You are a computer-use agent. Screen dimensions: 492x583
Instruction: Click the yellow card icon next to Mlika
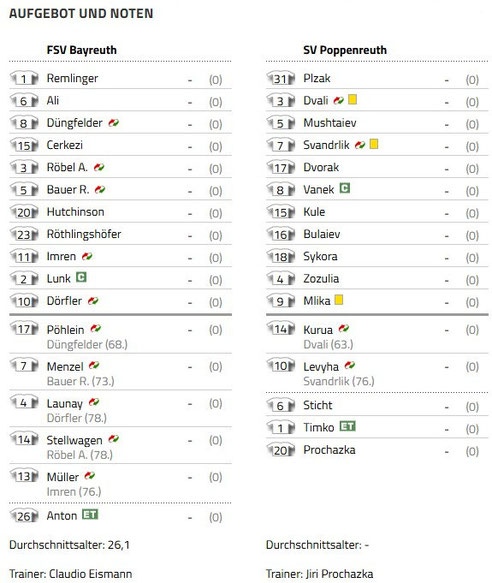click(339, 300)
